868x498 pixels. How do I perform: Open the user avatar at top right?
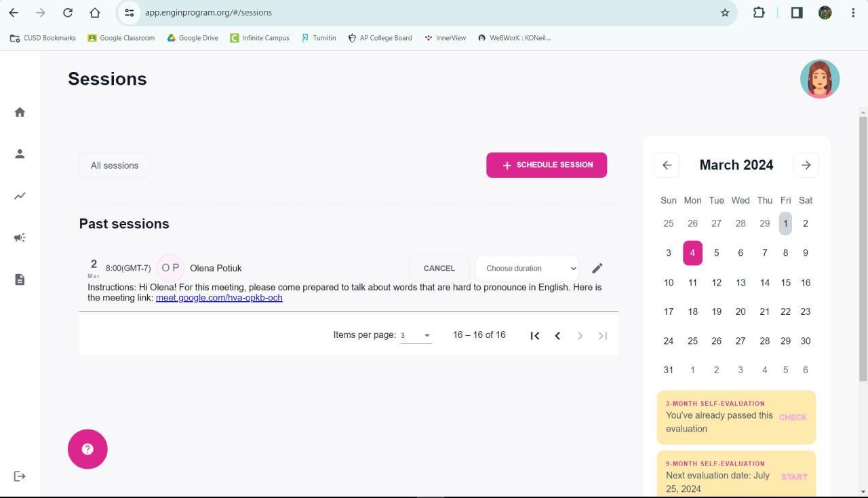(820, 79)
